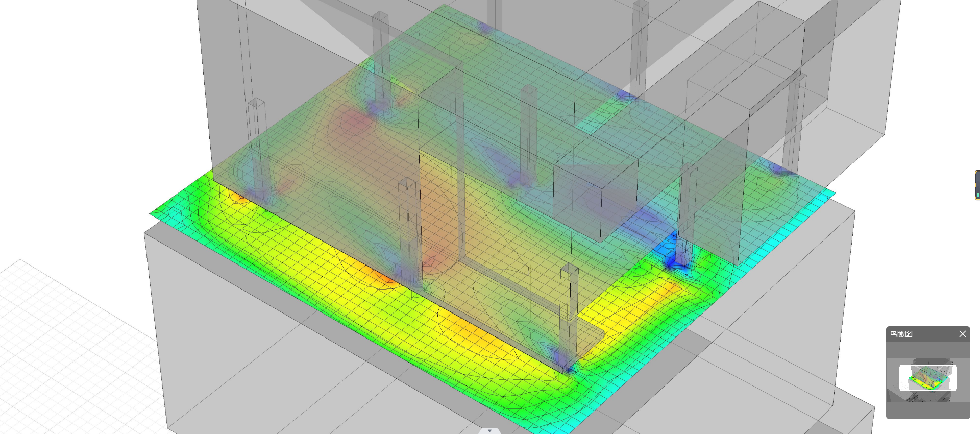Click the yellow strip on the slab's right-front edge
Image resolution: width=980 pixels, height=434 pixels.
(638, 306)
